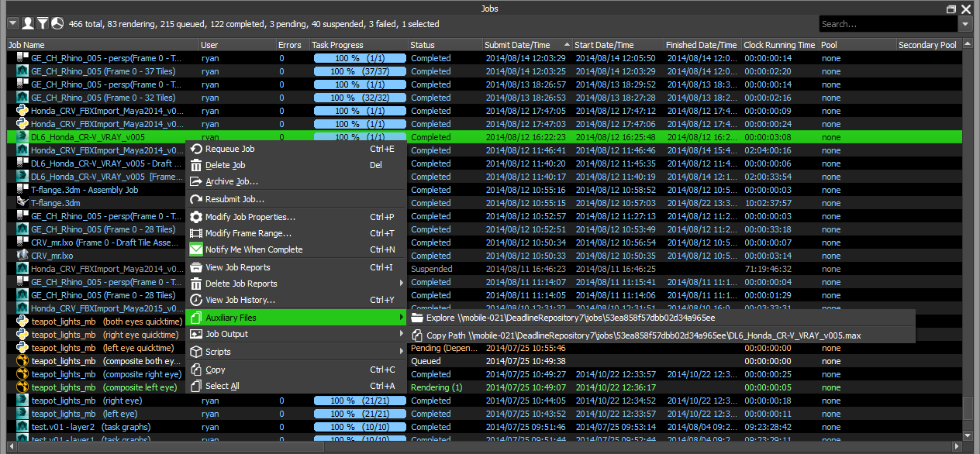The image size is (980, 454).
Task: Click Maya icon of teapot_lights_mb (left eye) job
Action: (22, 414)
